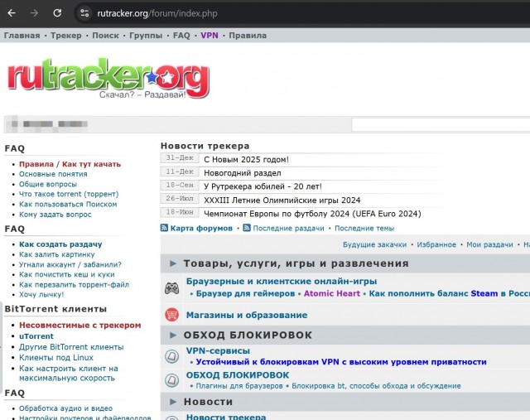Go back with the browser back arrow
The height and width of the screenshot is (420, 530).
coord(12,13)
